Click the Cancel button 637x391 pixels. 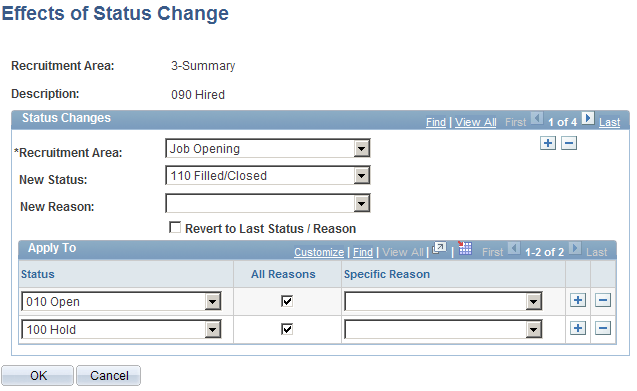(108, 376)
